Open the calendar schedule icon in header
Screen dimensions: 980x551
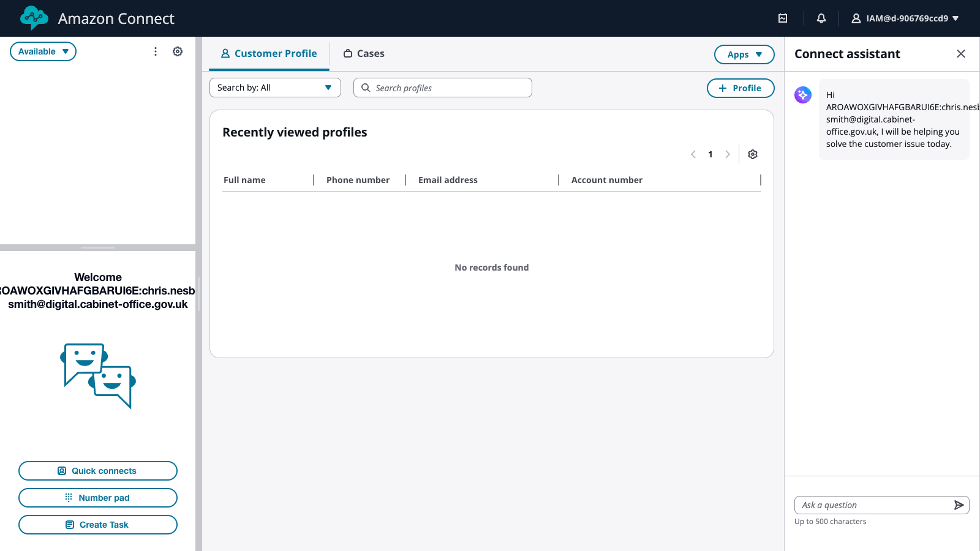tap(783, 18)
